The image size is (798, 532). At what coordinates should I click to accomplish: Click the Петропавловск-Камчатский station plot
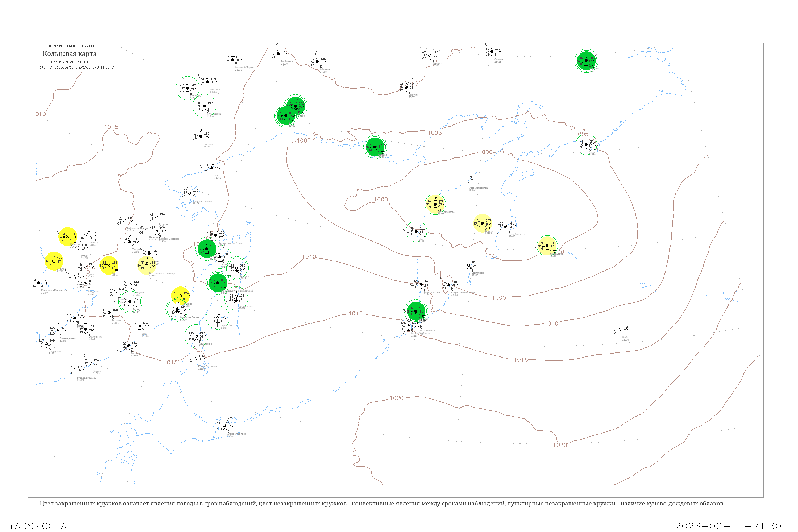click(x=448, y=285)
